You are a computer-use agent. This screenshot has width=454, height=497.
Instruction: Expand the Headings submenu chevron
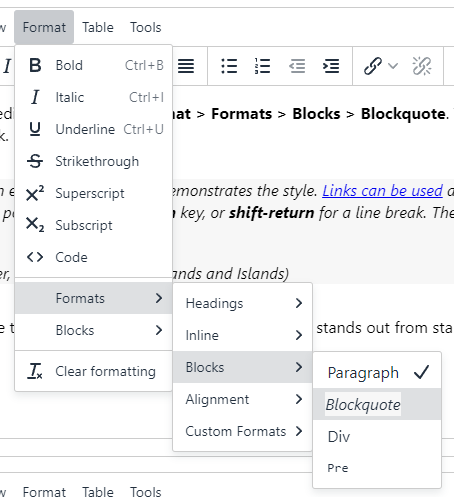pyautogui.click(x=299, y=303)
